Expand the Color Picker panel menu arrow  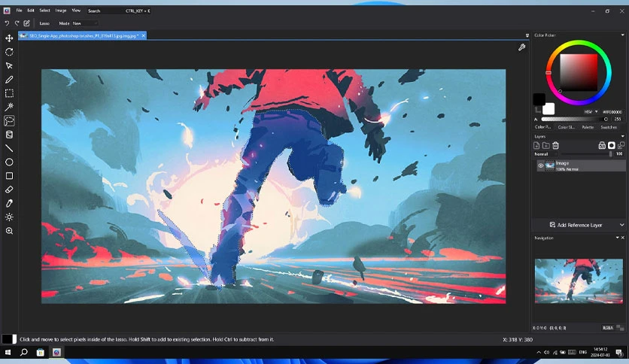pos(622,35)
